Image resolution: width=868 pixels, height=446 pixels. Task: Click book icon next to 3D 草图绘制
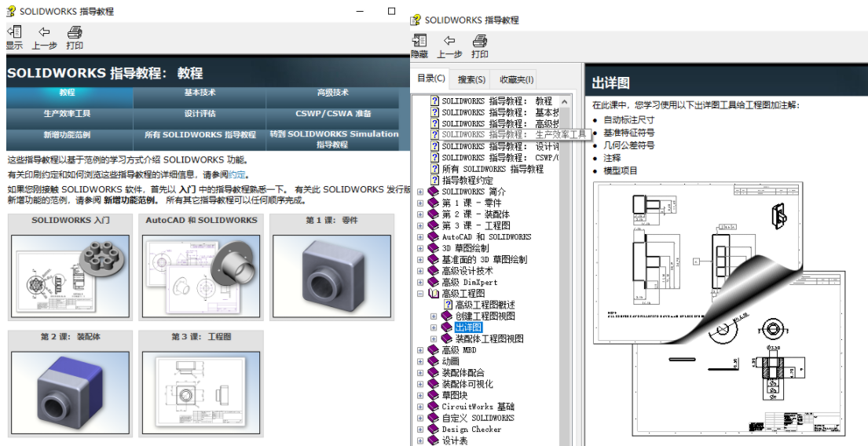(x=434, y=248)
